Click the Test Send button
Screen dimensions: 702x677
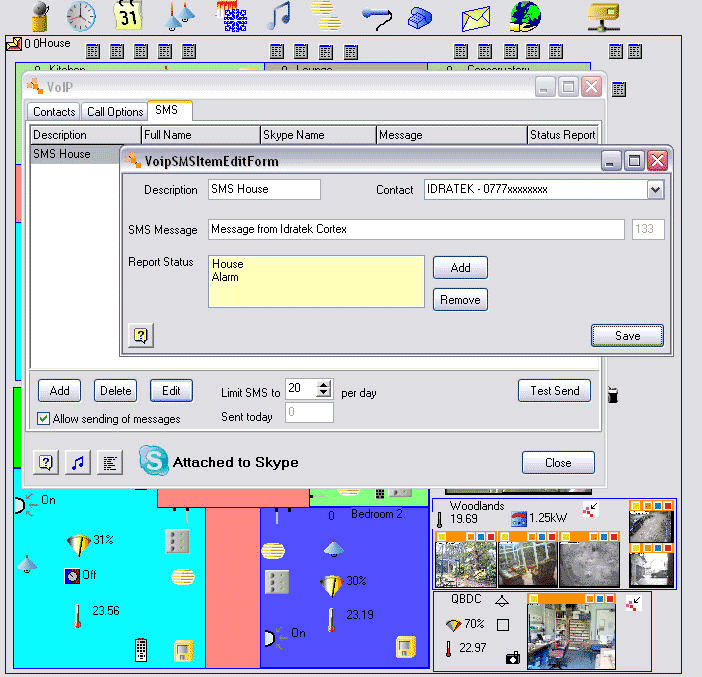(x=554, y=390)
